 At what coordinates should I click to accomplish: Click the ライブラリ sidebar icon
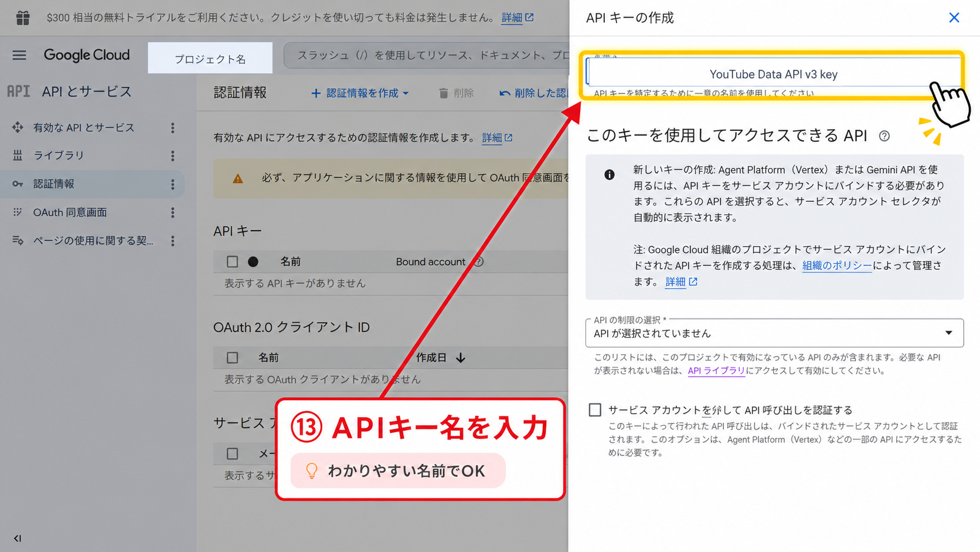click(x=18, y=155)
